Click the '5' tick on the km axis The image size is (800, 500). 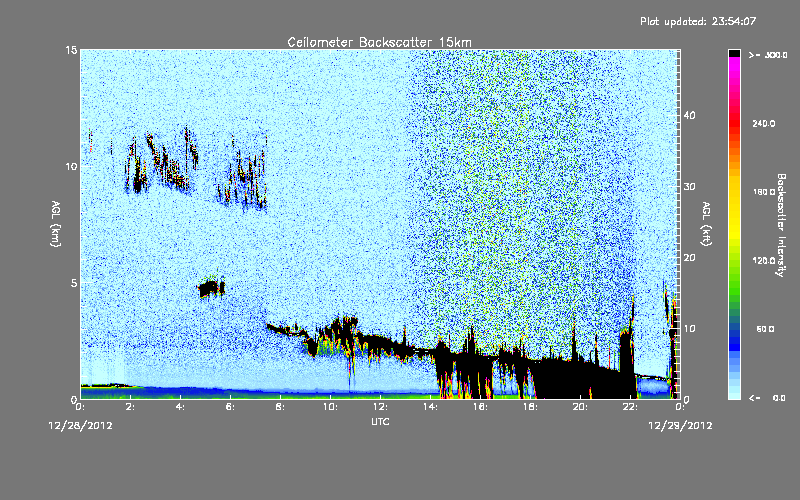tap(74, 282)
